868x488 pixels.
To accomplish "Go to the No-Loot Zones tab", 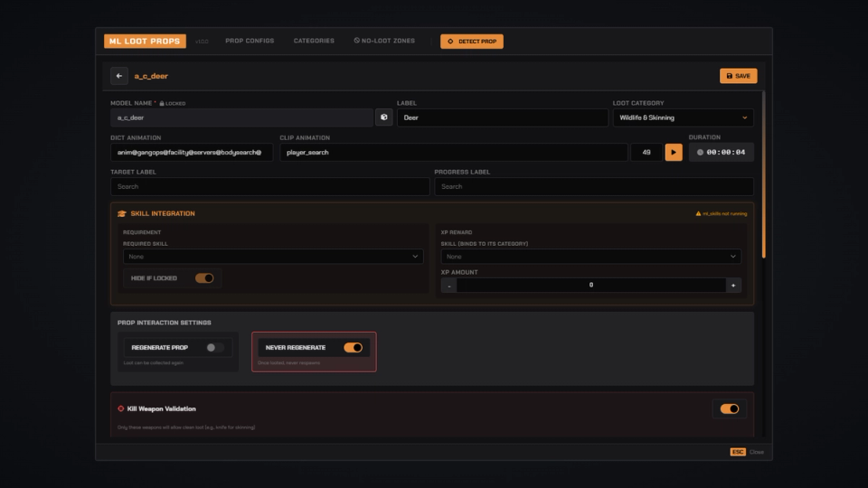I will [x=384, y=41].
